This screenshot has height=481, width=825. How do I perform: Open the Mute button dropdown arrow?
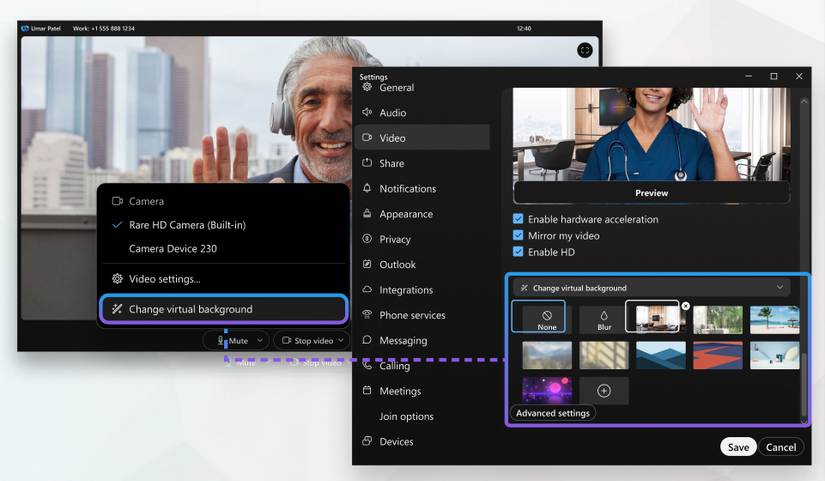pos(258,341)
